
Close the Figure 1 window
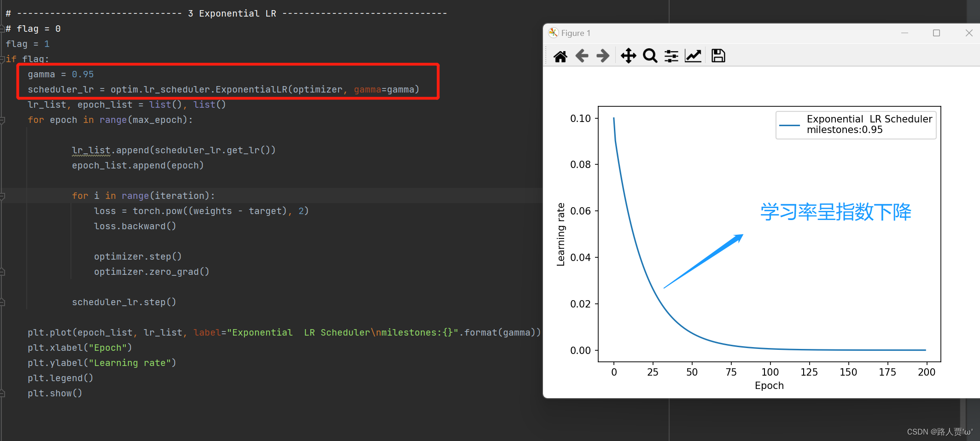pyautogui.click(x=969, y=33)
